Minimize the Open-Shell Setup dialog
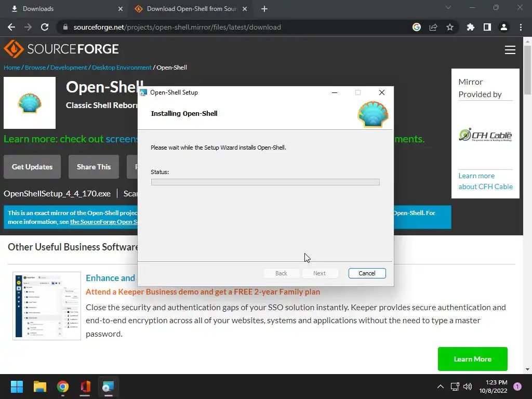Viewport: 532px width, 399px height. click(x=335, y=92)
